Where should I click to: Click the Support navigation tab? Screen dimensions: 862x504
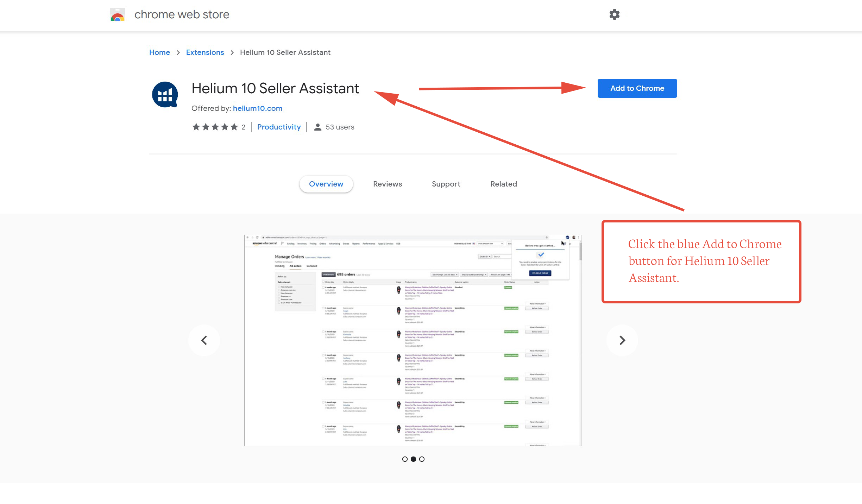(446, 184)
